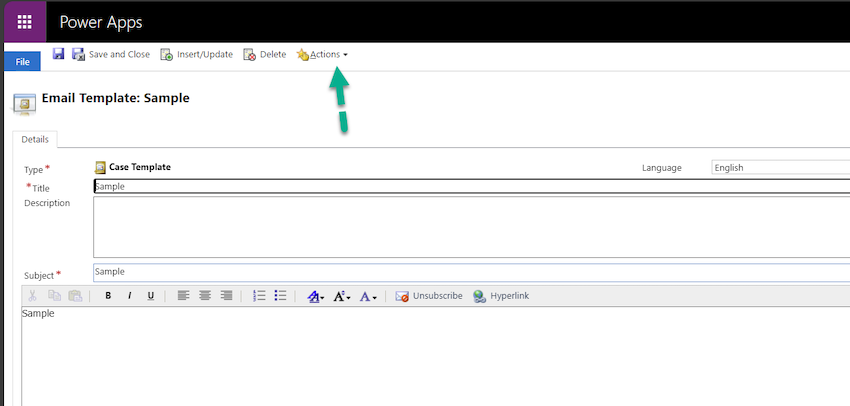
Task: Open the File menu
Action: (22, 62)
